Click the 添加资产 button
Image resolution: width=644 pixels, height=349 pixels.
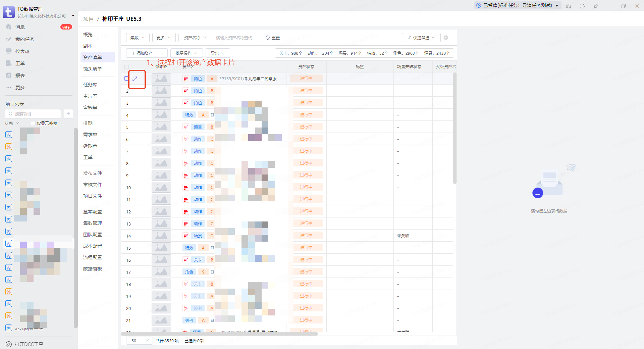(142, 53)
